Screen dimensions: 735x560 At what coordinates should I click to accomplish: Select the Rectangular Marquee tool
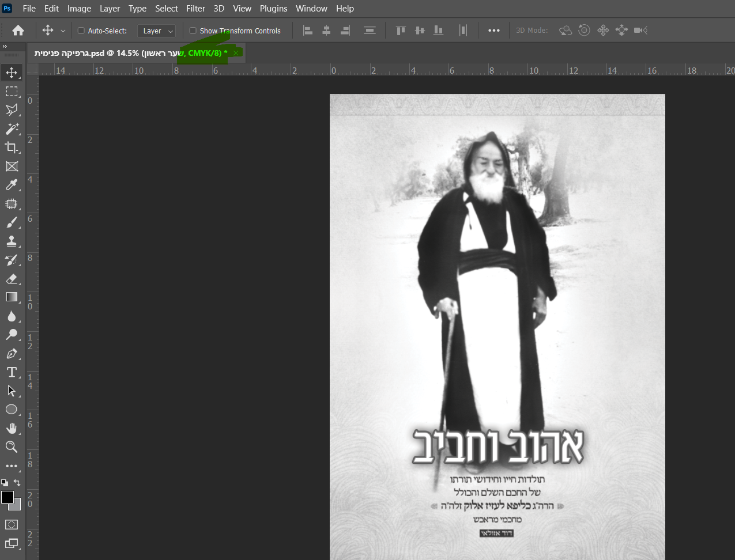(12, 91)
